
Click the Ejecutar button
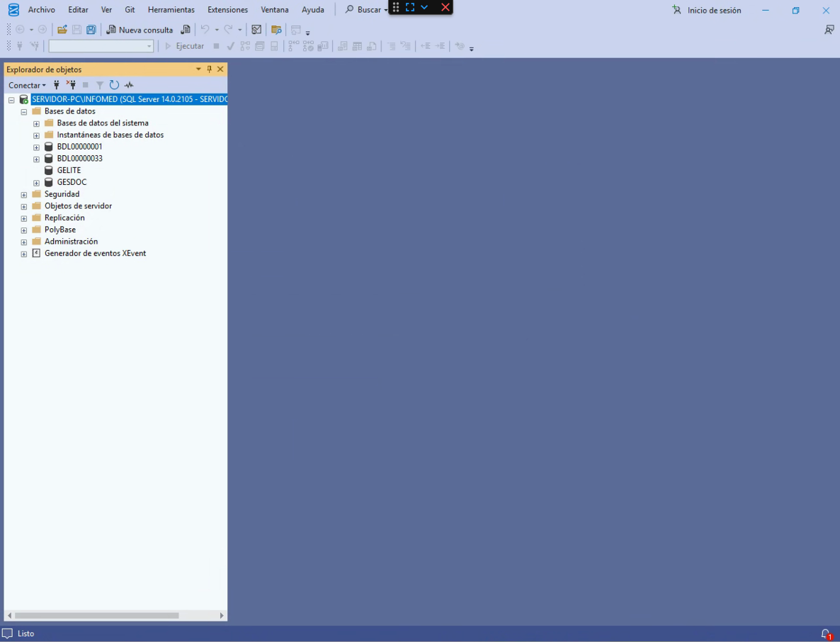(184, 46)
